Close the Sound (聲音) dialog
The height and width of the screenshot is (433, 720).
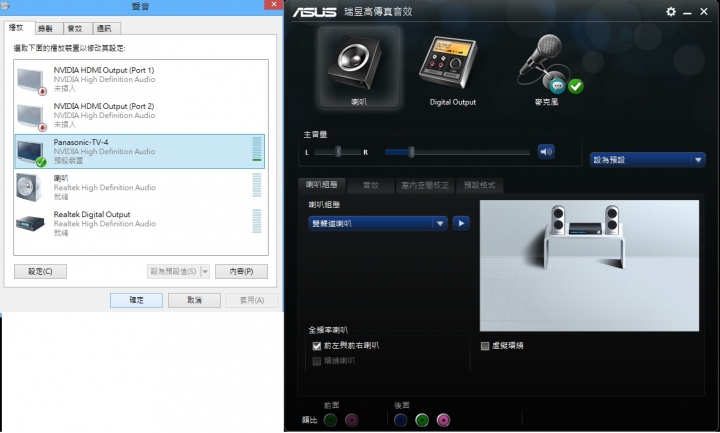pyautogui.click(x=274, y=5)
